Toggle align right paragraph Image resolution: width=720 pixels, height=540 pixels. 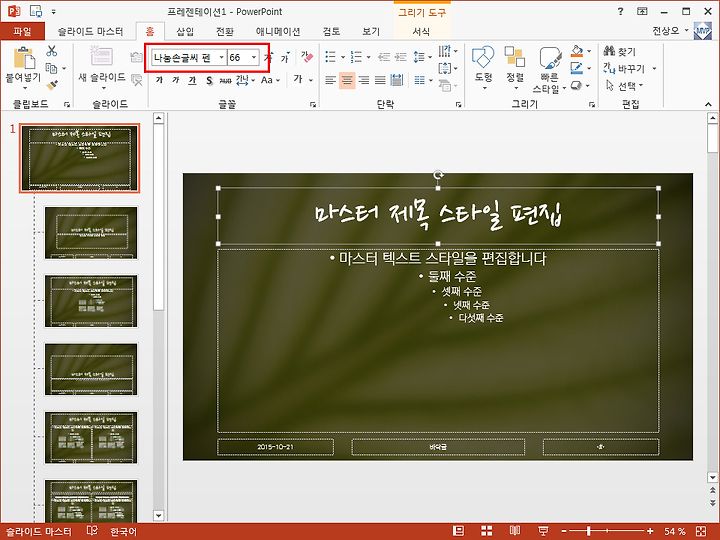(364, 81)
